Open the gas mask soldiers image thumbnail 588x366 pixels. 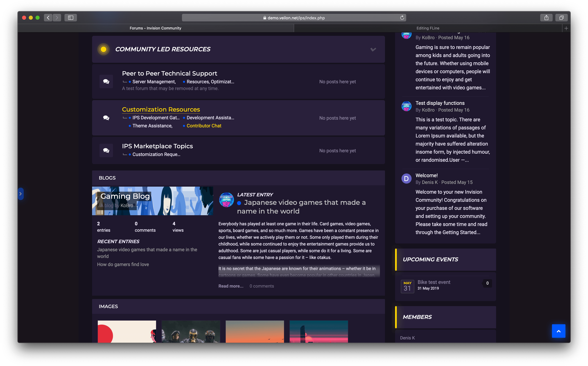191,331
